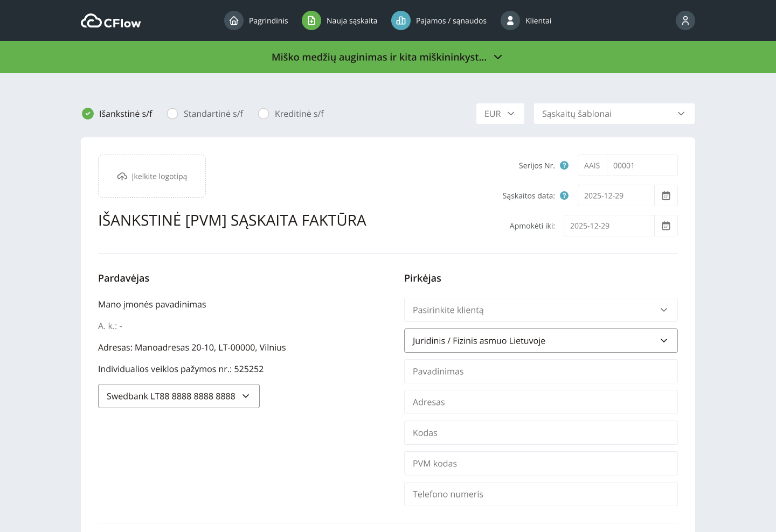Screen dimensions: 776x532
Task: Open the user profile icon
Action: point(685,20)
